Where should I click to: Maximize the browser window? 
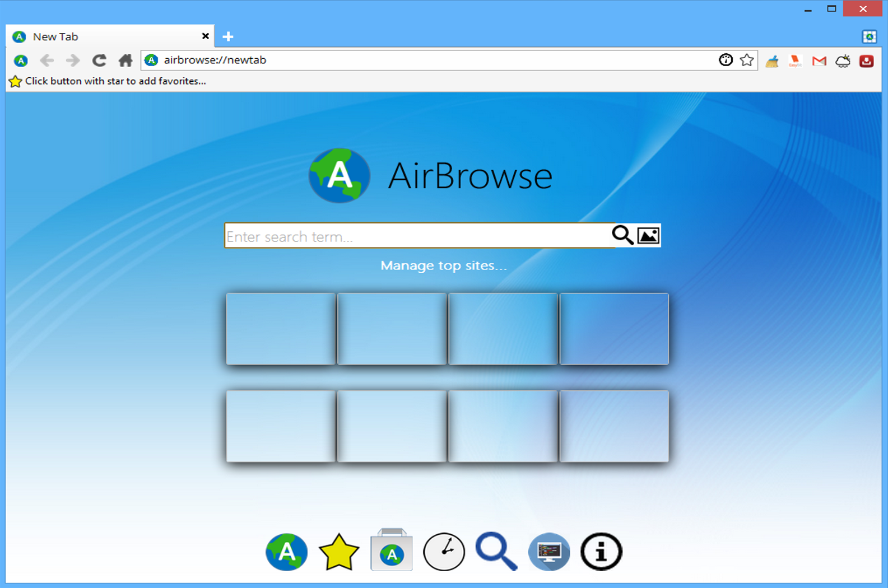click(x=832, y=9)
